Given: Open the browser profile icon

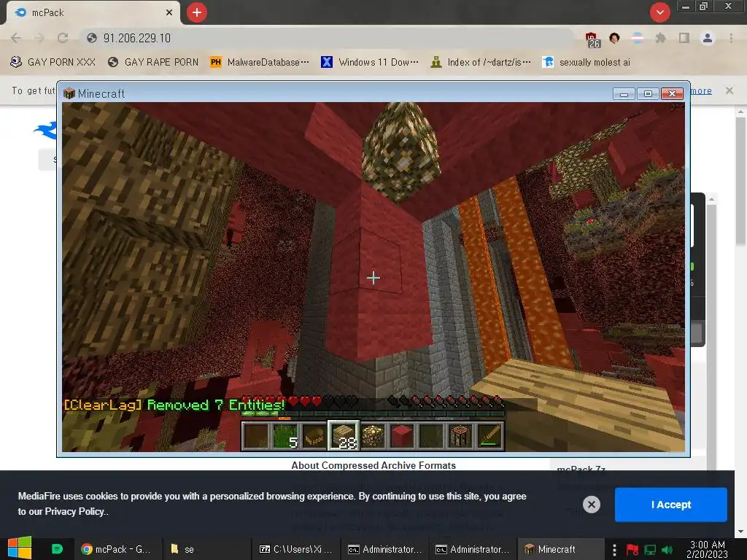Looking at the screenshot, I should [x=708, y=38].
